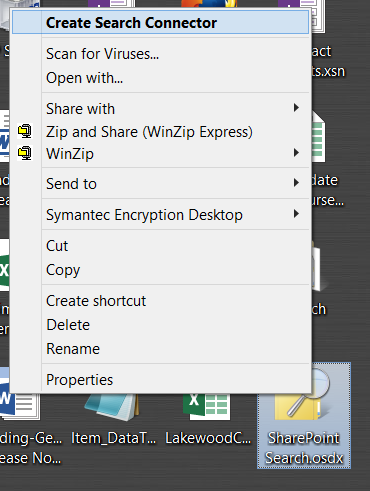The image size is (370, 491).
Task: Click the Symantec Encryption Desktop arrow
Action: (296, 213)
